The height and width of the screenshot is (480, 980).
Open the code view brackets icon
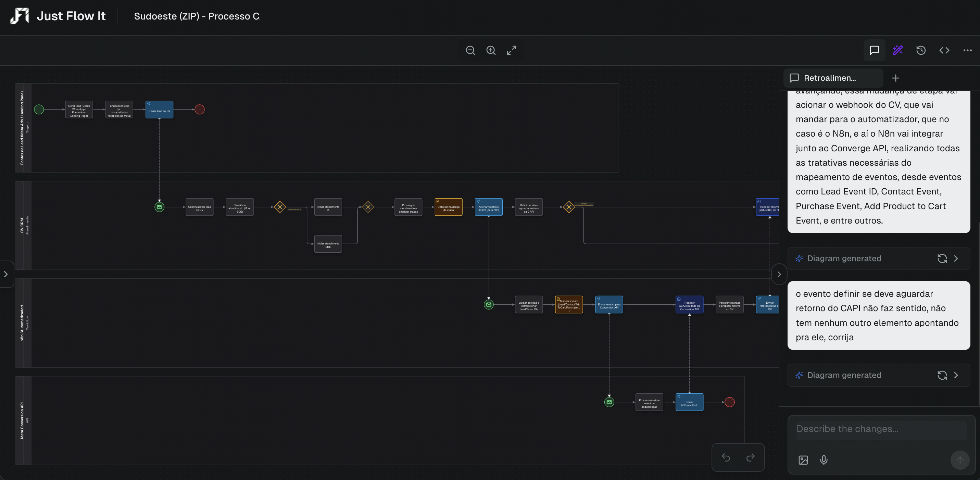point(944,50)
